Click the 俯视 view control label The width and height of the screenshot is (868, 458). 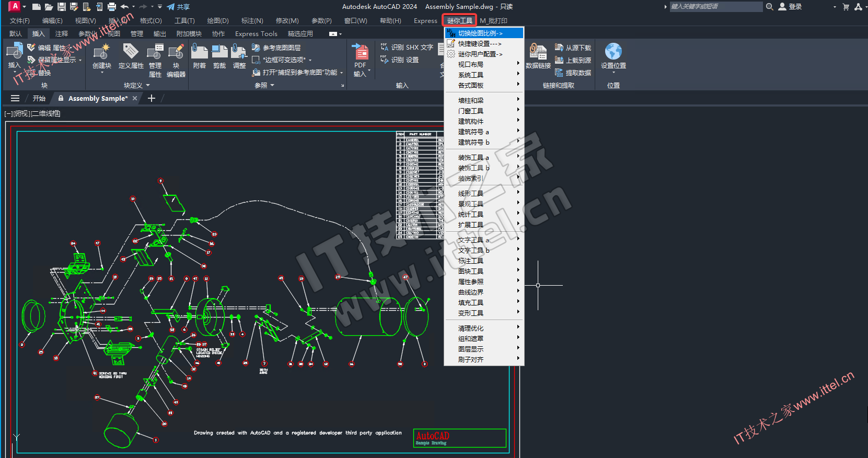[21, 113]
